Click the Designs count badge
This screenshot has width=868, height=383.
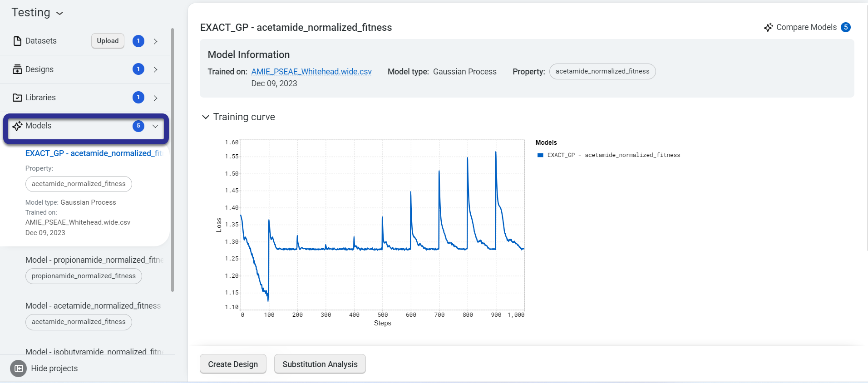pos(138,69)
